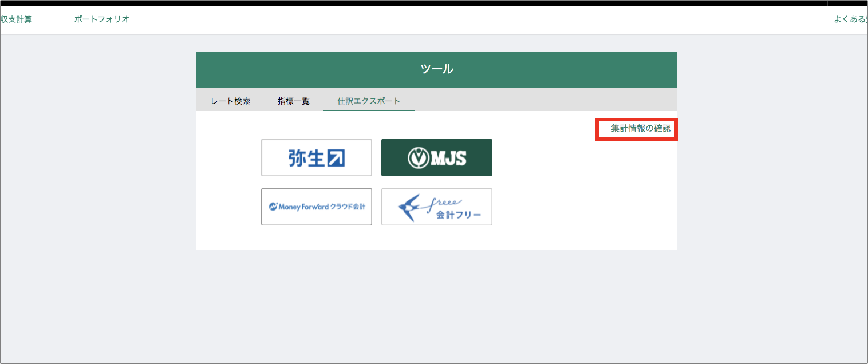Click the ツール header title
The height and width of the screenshot is (364, 868).
pyautogui.click(x=437, y=69)
